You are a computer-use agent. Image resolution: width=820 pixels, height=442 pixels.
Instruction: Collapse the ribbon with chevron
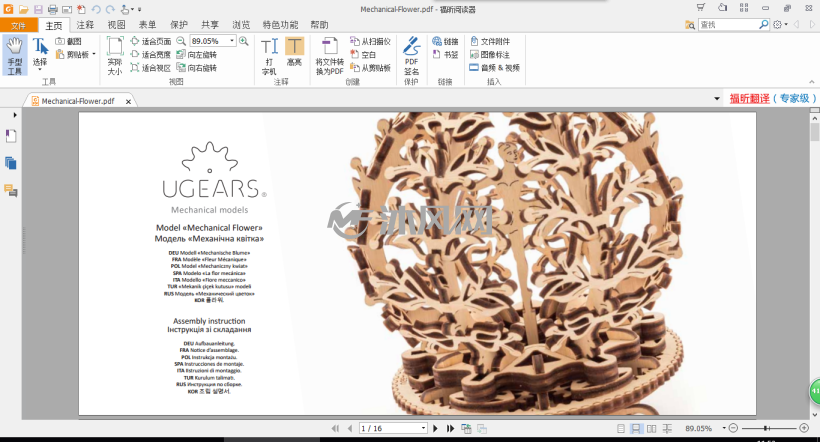[x=811, y=82]
